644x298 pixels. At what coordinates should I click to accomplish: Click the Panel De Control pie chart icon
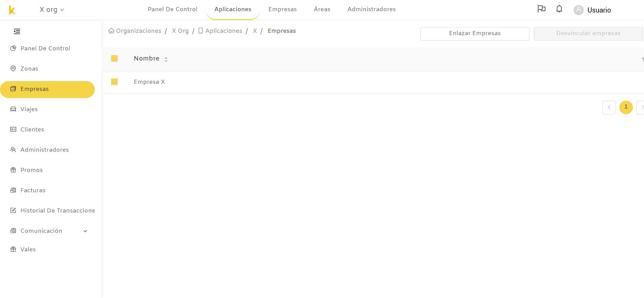click(13, 48)
